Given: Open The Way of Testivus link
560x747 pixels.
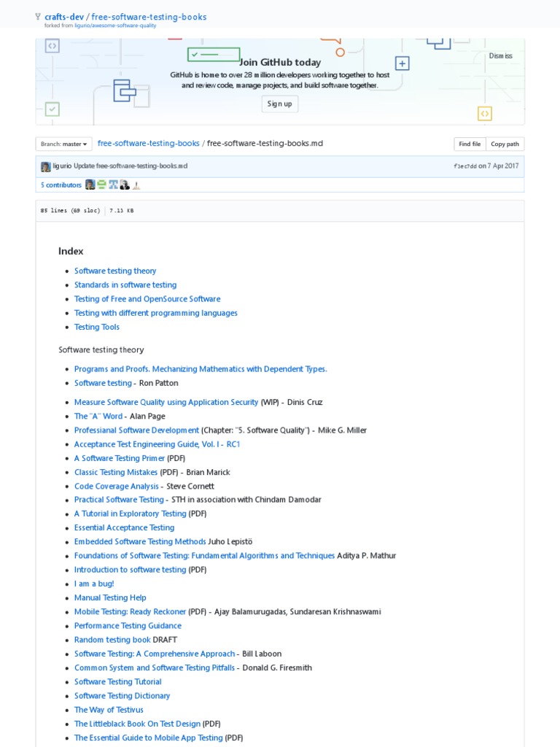Looking at the screenshot, I should click(x=109, y=710).
